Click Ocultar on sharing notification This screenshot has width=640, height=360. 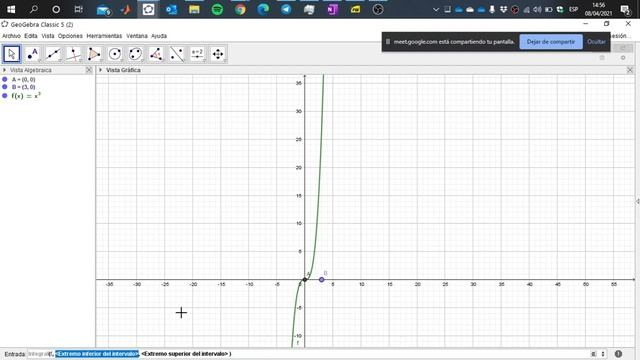point(596,42)
